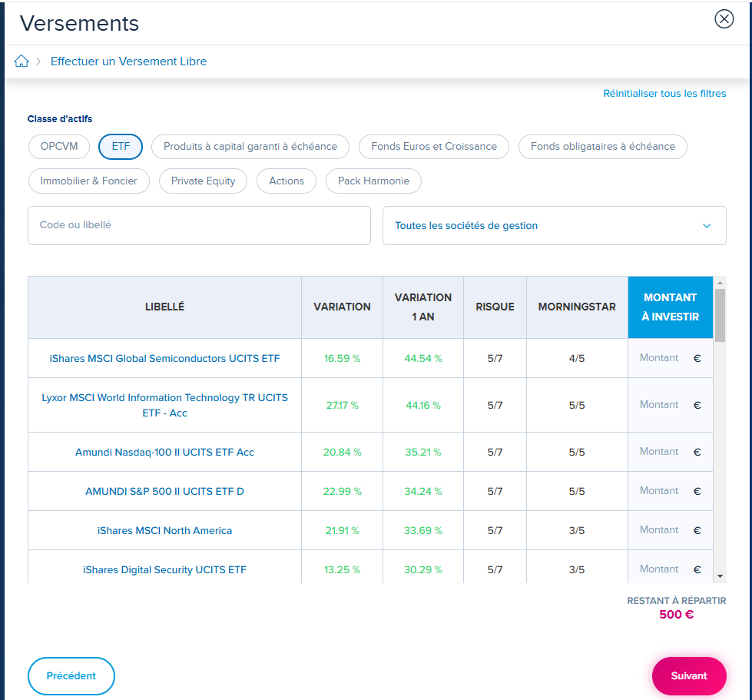Sort by RISQUE column header

click(495, 307)
